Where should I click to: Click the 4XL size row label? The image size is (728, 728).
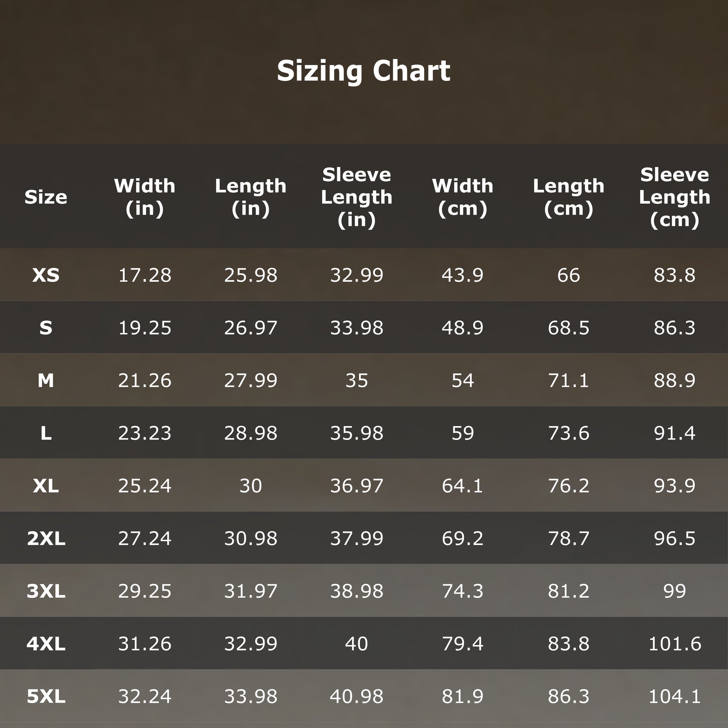click(46, 643)
